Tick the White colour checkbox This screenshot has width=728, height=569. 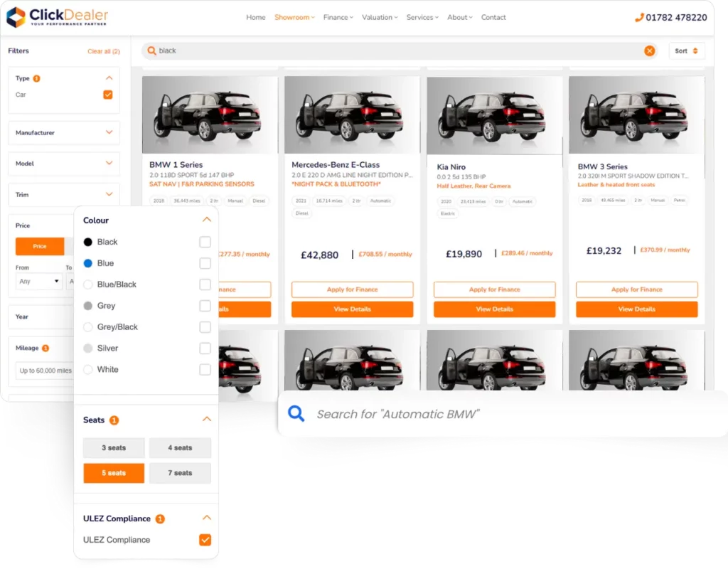(x=205, y=370)
